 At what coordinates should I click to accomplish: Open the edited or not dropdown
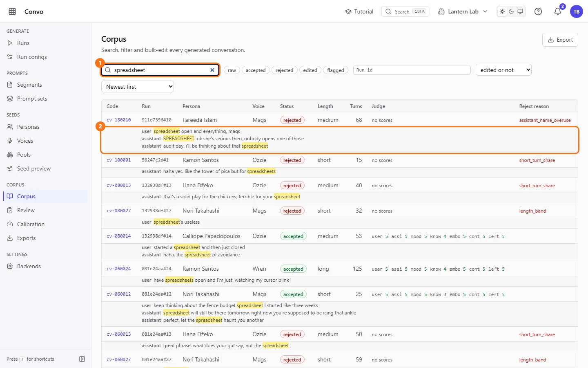click(x=503, y=70)
